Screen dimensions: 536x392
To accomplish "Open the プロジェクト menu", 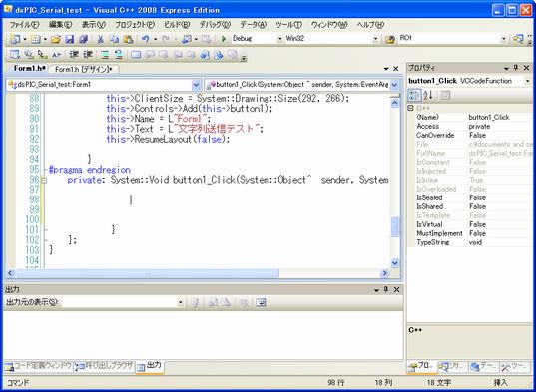I will pos(135,25).
